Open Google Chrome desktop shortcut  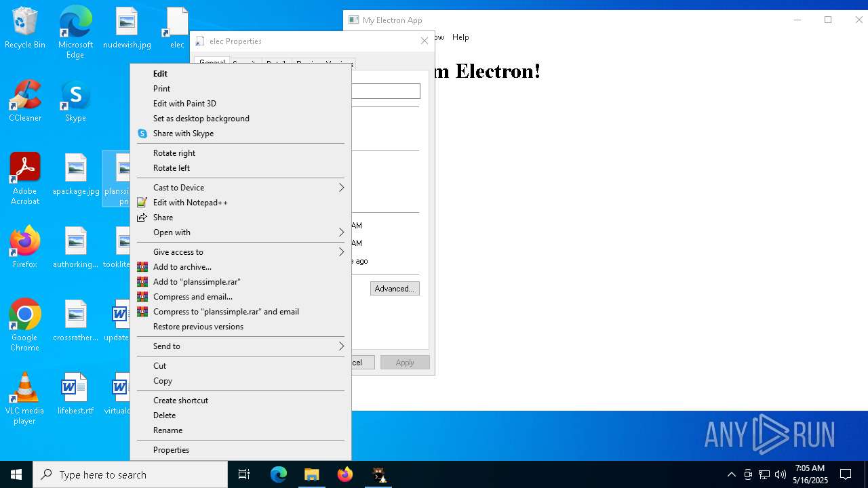point(25,325)
